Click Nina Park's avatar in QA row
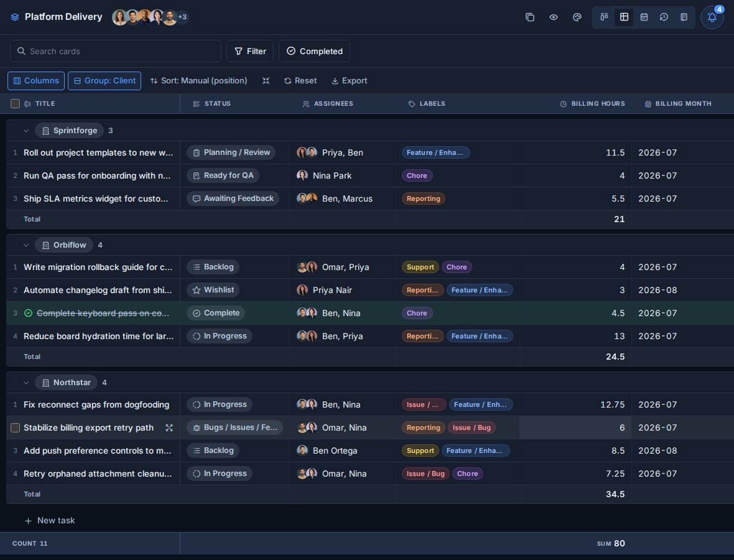Screen dimensions: 734x560 click(302, 175)
